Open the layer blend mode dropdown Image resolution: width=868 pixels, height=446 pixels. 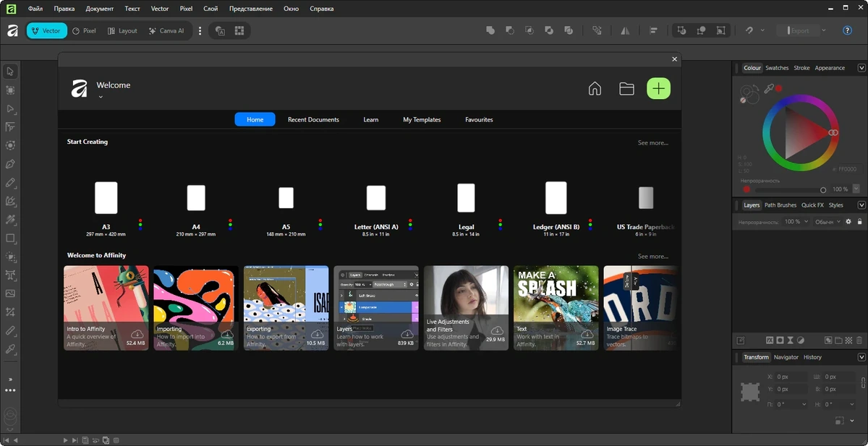(828, 221)
